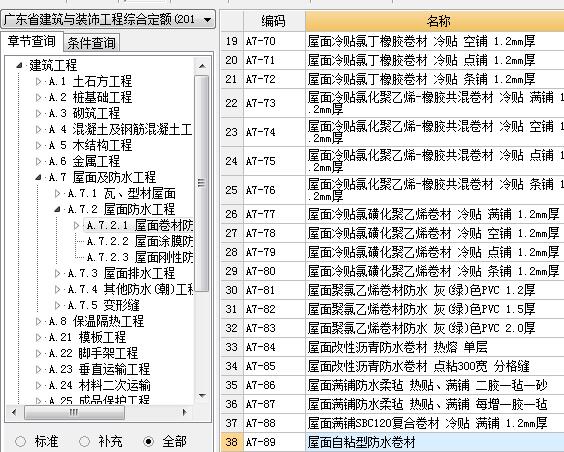Select 屋面满铺防水柔毡 二胶一毡一砂 row
The height and width of the screenshot is (452, 564).
(x=435, y=385)
